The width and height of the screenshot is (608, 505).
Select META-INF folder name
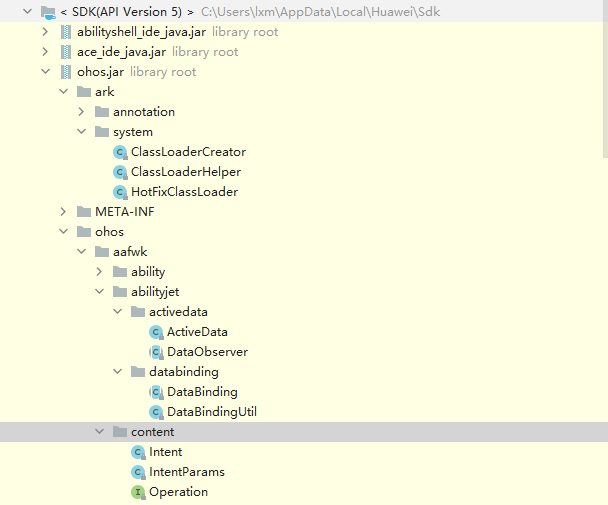tap(124, 212)
